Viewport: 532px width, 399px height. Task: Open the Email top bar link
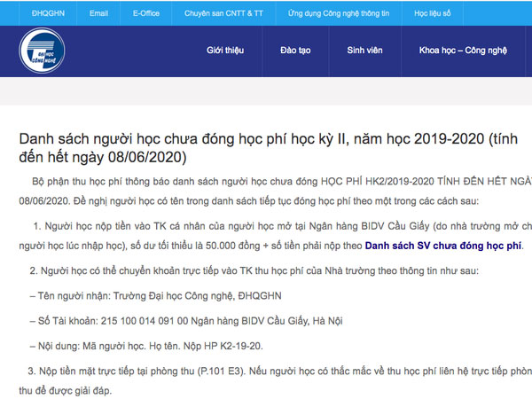[98, 13]
